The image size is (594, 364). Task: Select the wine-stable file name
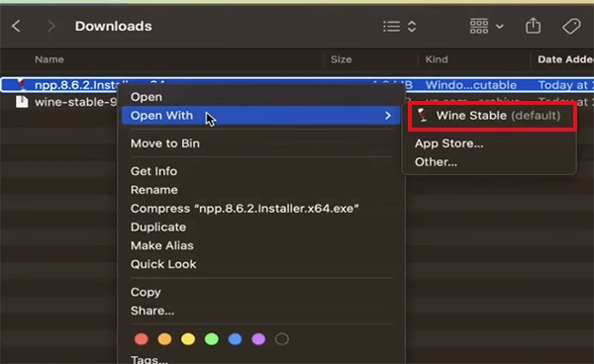click(76, 102)
